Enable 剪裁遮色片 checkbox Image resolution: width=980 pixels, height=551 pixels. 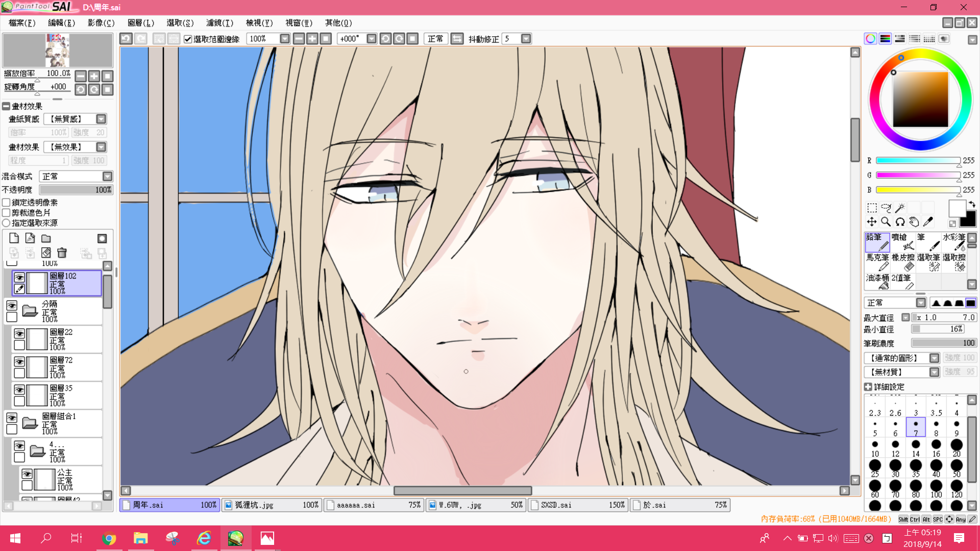point(6,213)
